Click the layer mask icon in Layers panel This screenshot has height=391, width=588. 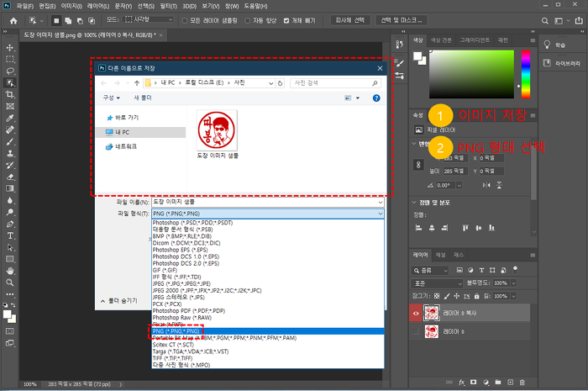tap(473, 383)
